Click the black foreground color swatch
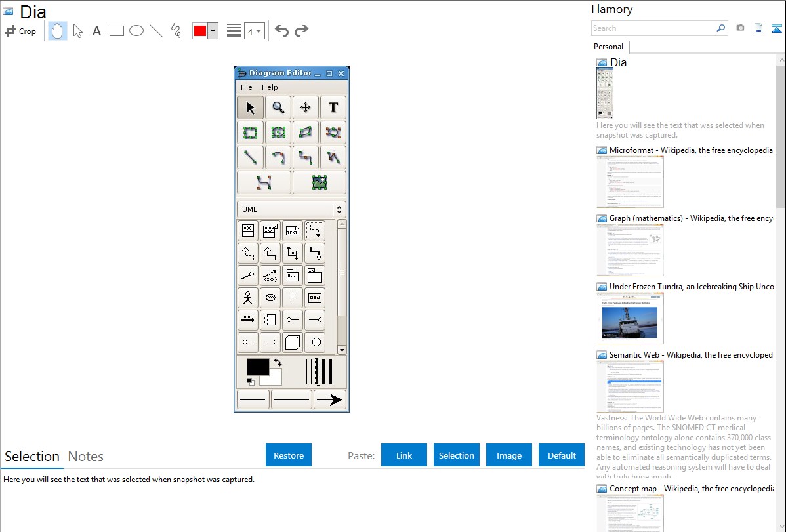 pyautogui.click(x=258, y=367)
